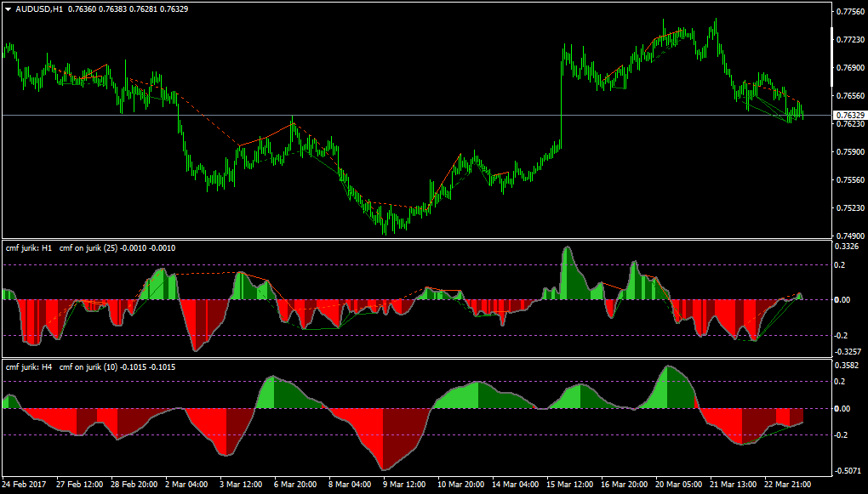Click the tall green peak in the H1 histogram
Image resolution: width=868 pixels, height=494 pixels.
pos(568,273)
